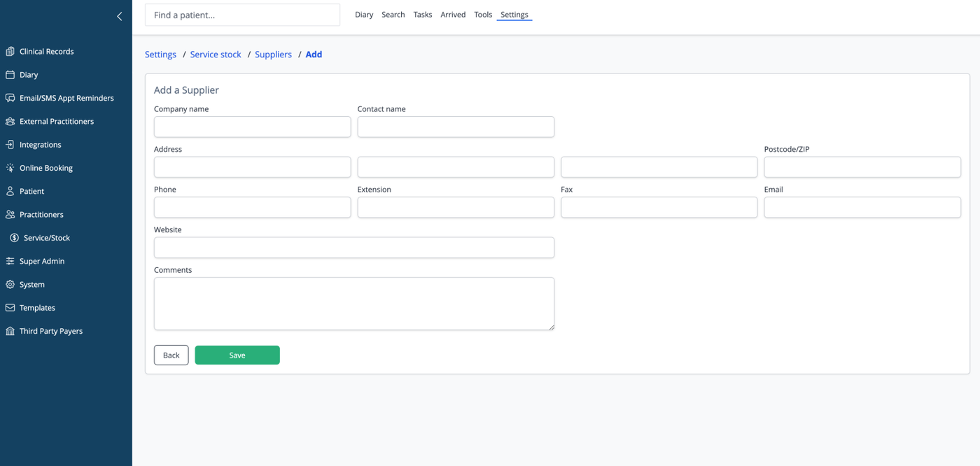The image size is (980, 466).
Task: Click the Extension input field
Action: coord(456,207)
